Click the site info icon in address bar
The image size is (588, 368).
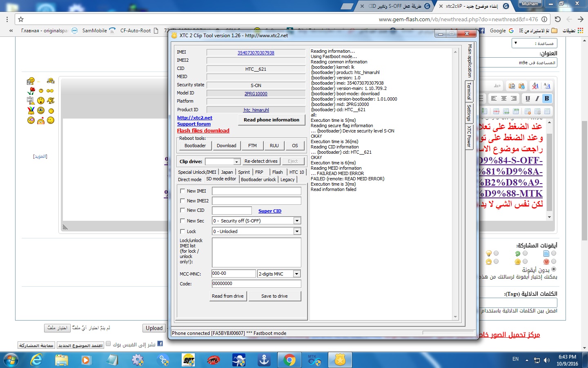(544, 19)
